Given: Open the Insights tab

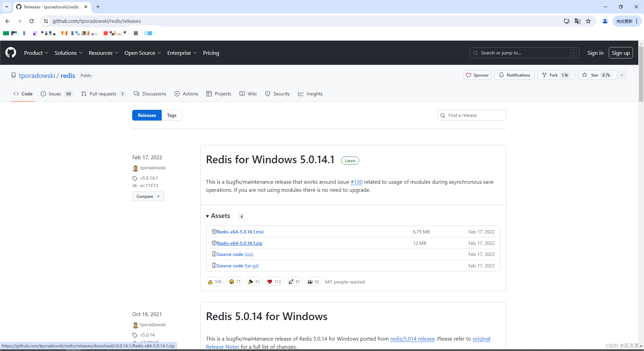Looking at the screenshot, I should pos(310,94).
